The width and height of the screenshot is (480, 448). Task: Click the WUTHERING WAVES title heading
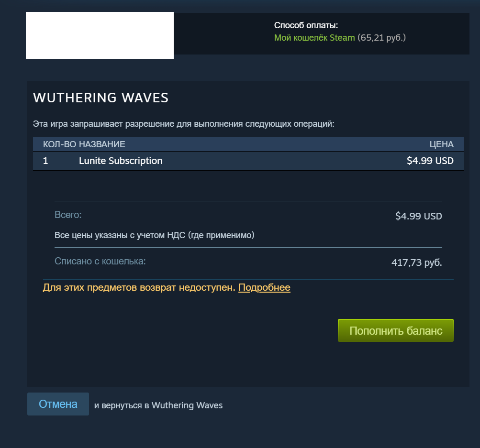pyautogui.click(x=100, y=98)
